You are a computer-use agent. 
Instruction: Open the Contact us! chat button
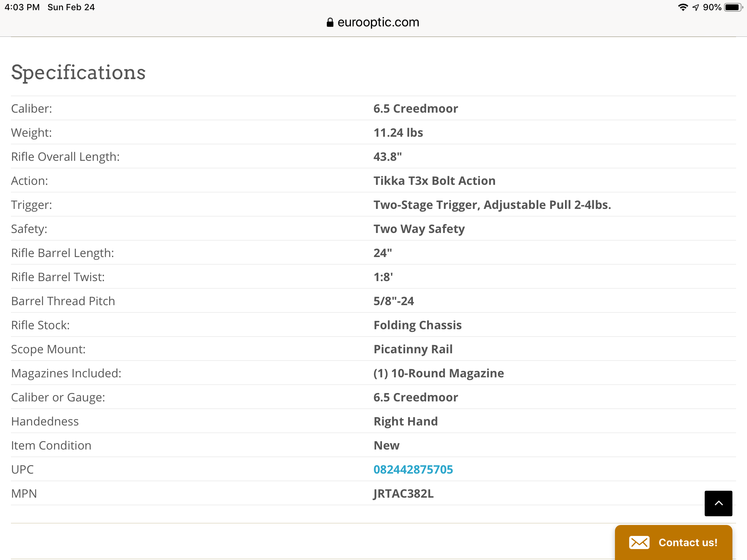[x=673, y=542]
